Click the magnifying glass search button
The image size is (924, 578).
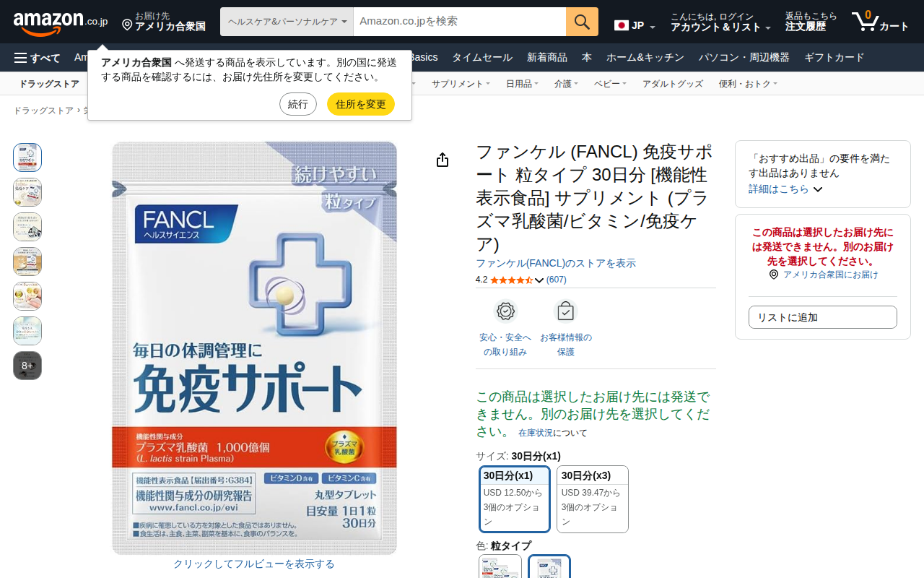(582, 22)
